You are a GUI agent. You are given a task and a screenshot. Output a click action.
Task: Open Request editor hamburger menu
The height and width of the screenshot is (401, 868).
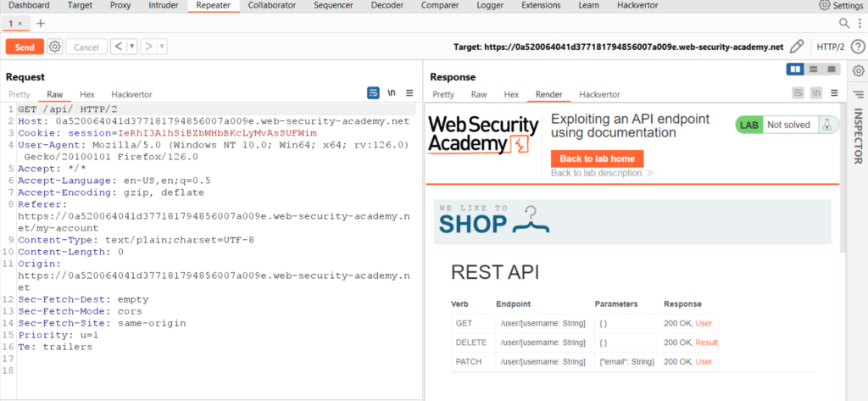pos(409,92)
